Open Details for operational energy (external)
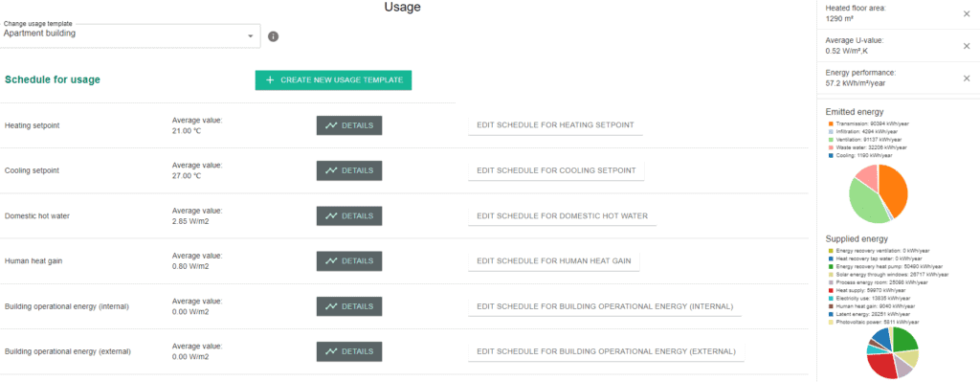The image size is (980, 382). pyautogui.click(x=349, y=351)
